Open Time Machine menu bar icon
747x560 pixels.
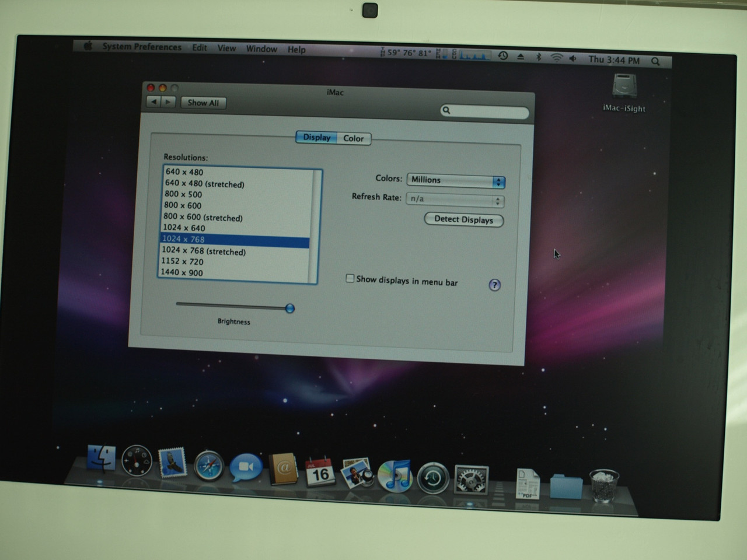pos(503,55)
